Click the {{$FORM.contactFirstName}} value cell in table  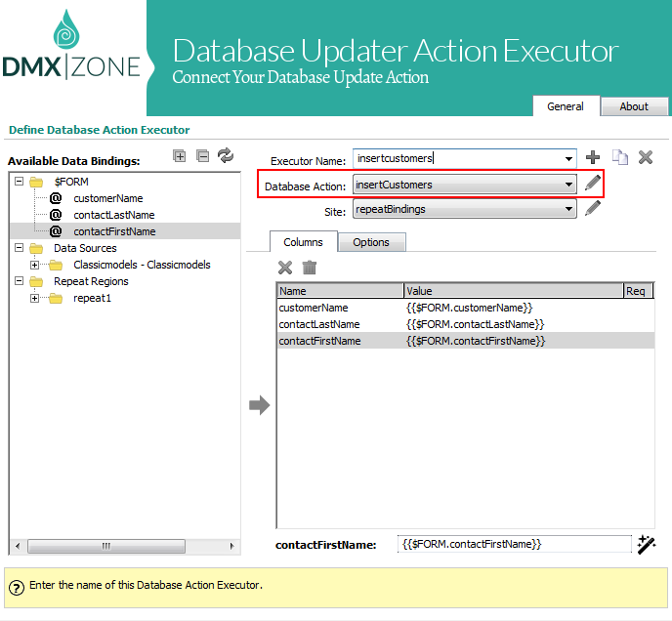point(476,341)
